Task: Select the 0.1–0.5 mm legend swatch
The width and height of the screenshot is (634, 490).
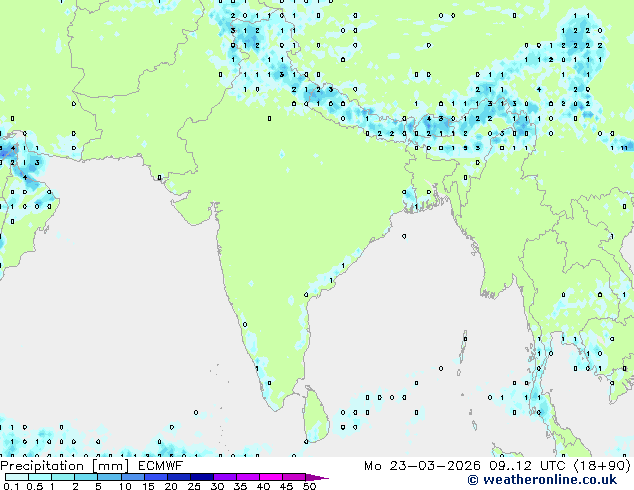Action: [x=17, y=477]
